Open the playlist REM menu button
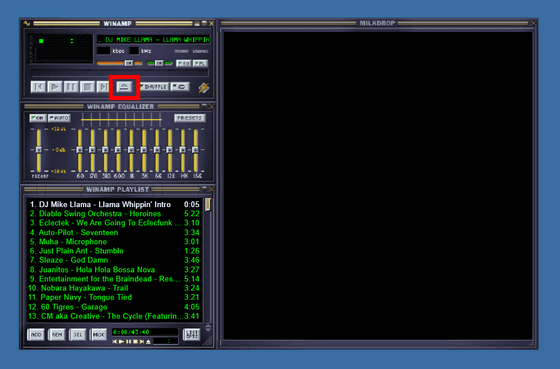Screen dimensions: 560x369 (57, 335)
